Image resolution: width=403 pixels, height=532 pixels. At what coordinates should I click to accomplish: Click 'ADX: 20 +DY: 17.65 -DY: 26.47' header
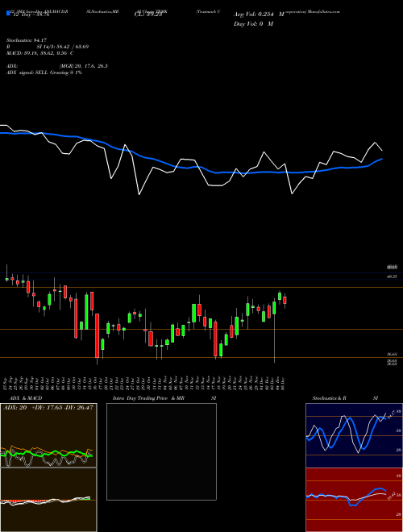click(48, 407)
